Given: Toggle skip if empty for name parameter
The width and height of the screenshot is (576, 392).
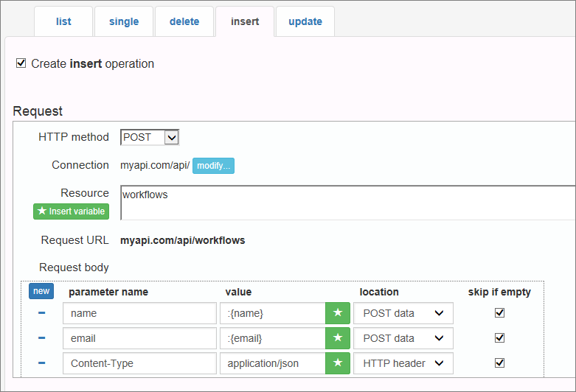Looking at the screenshot, I should coord(499,313).
